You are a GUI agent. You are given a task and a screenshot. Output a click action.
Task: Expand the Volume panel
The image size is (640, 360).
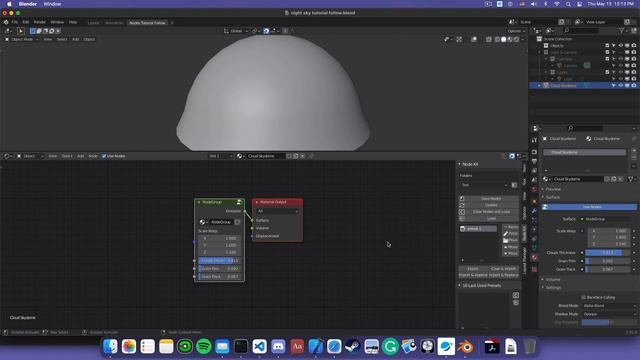click(x=553, y=280)
